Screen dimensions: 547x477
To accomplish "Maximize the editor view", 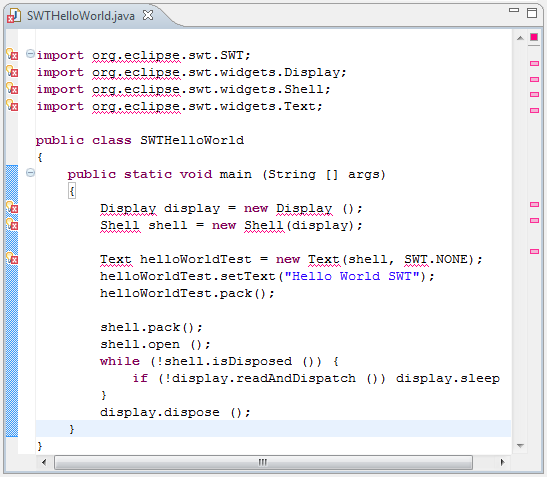I will pyautogui.click(x=532, y=13).
